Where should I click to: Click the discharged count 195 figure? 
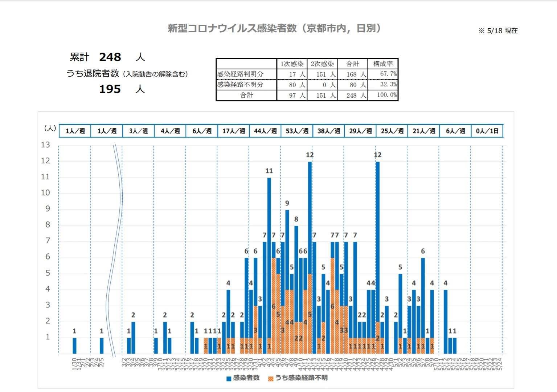[x=110, y=89]
